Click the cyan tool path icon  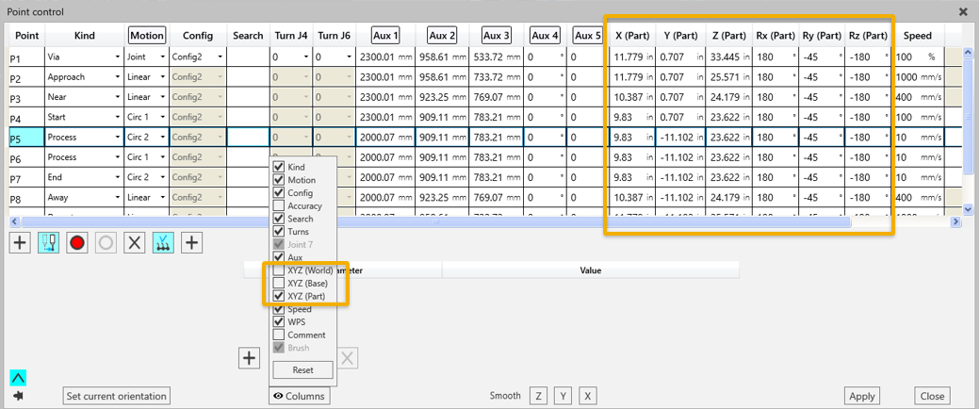(48, 242)
